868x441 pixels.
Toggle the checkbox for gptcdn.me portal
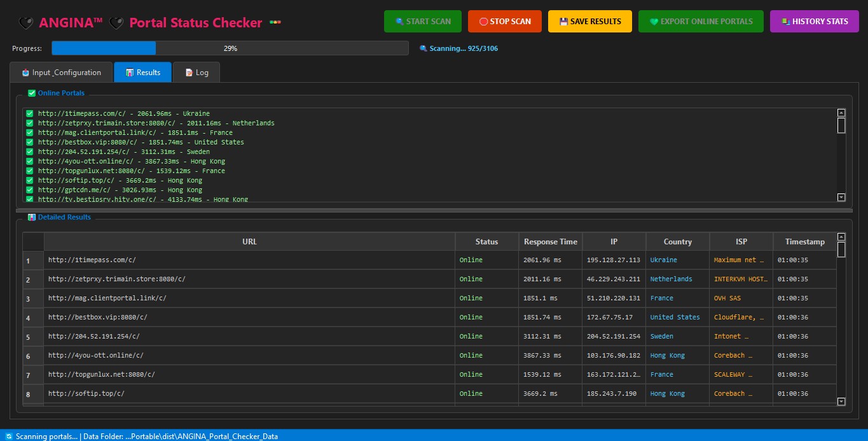click(x=29, y=190)
